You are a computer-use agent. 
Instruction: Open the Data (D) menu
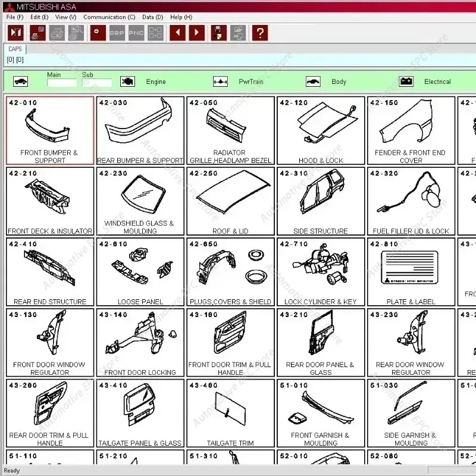click(153, 17)
